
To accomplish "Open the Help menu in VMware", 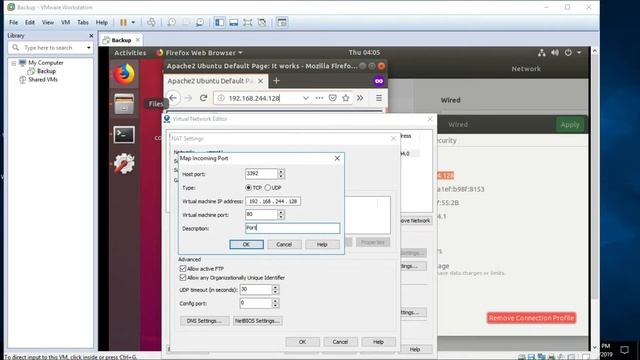I will click(102, 22).
